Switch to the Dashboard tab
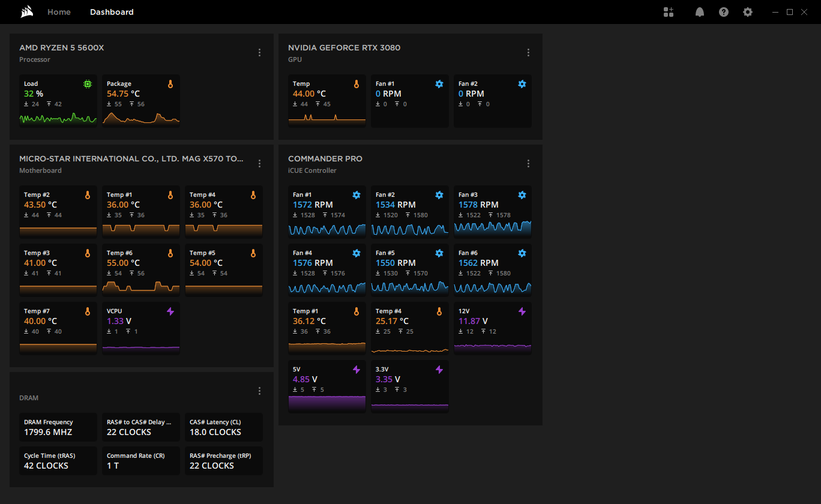This screenshot has height=504, width=821. click(x=112, y=12)
